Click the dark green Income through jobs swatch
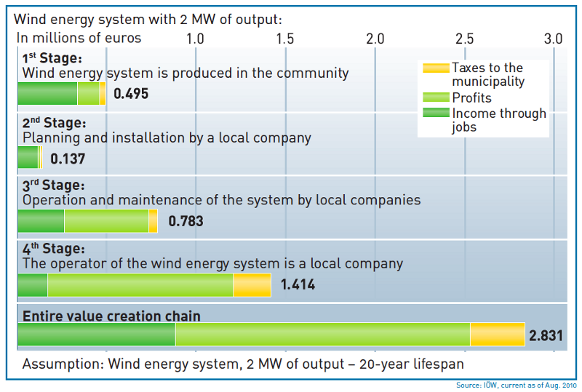 435,113
